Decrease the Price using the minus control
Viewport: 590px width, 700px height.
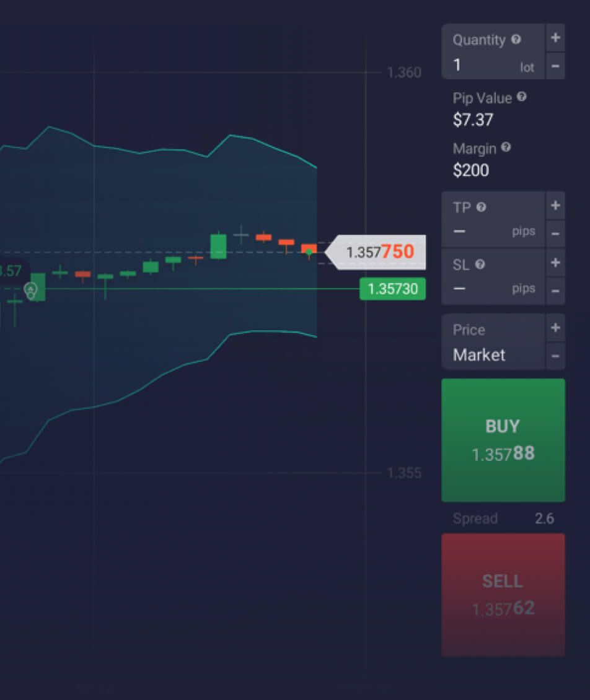(556, 356)
